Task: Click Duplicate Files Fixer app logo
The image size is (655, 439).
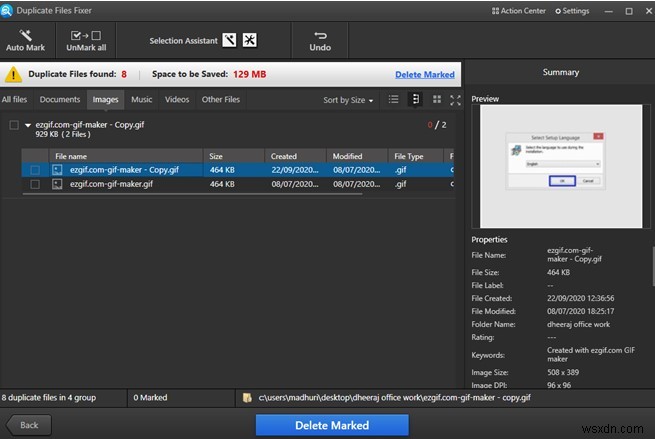Action: coord(7,10)
